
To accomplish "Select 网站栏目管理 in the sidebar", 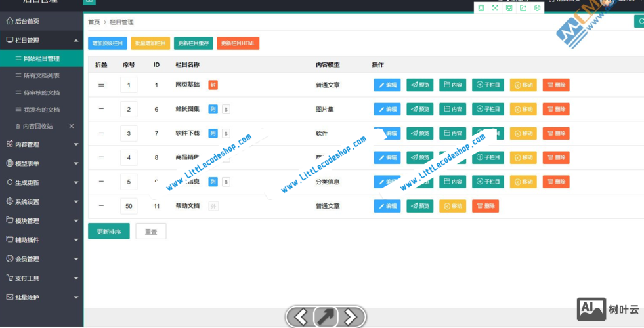I will coord(41,58).
